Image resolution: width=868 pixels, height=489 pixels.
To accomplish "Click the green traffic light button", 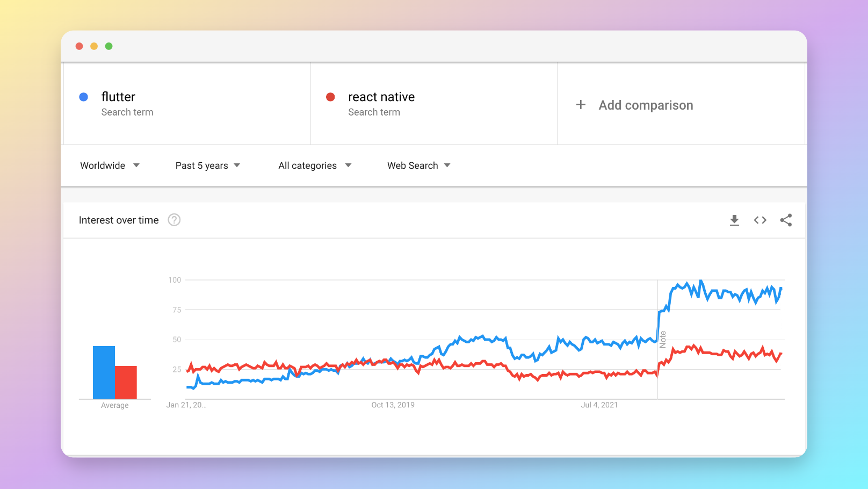I will coord(109,46).
